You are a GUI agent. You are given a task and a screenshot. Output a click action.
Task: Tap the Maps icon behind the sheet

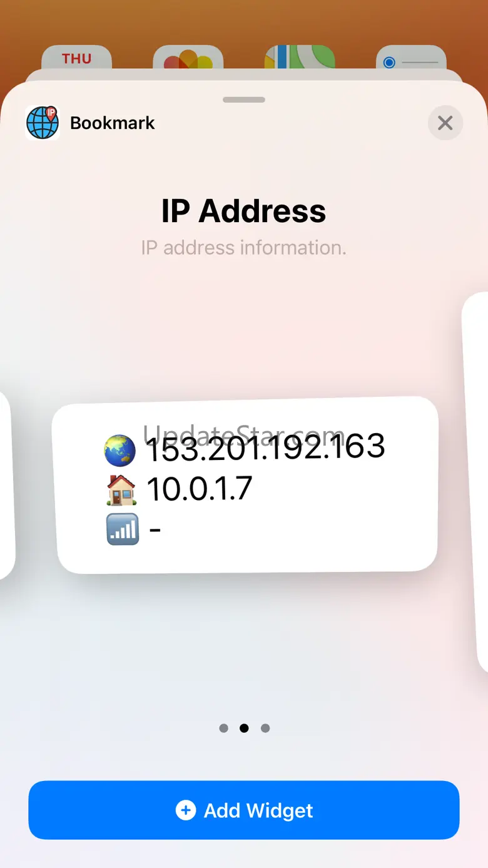click(x=300, y=58)
